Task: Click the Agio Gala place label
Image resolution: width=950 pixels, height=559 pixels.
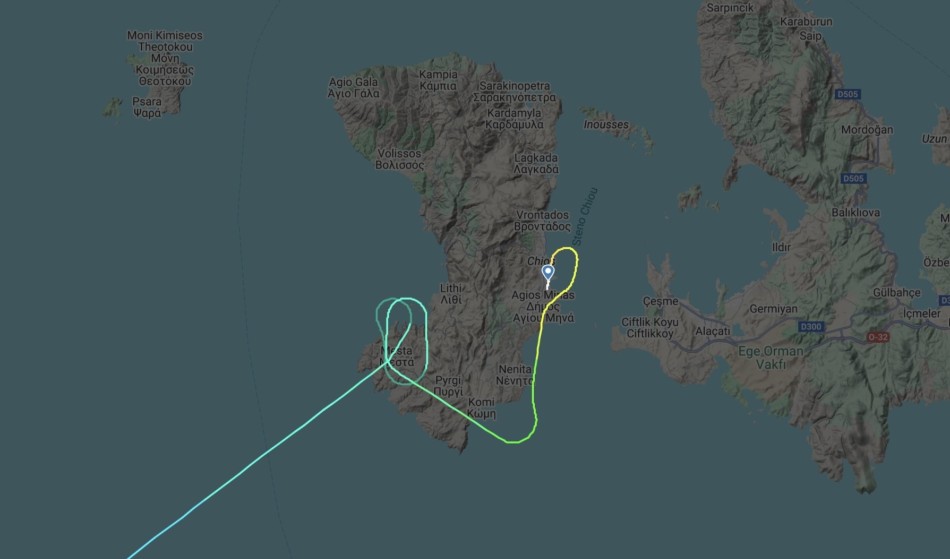Action: click(x=354, y=88)
